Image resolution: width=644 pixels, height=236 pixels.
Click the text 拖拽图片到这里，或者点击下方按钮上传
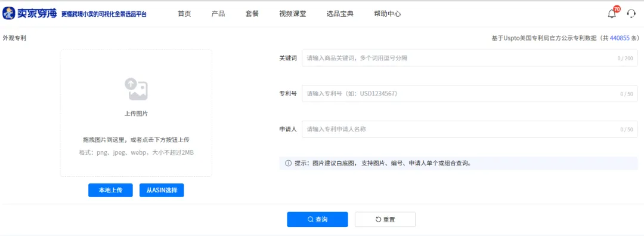136,140
